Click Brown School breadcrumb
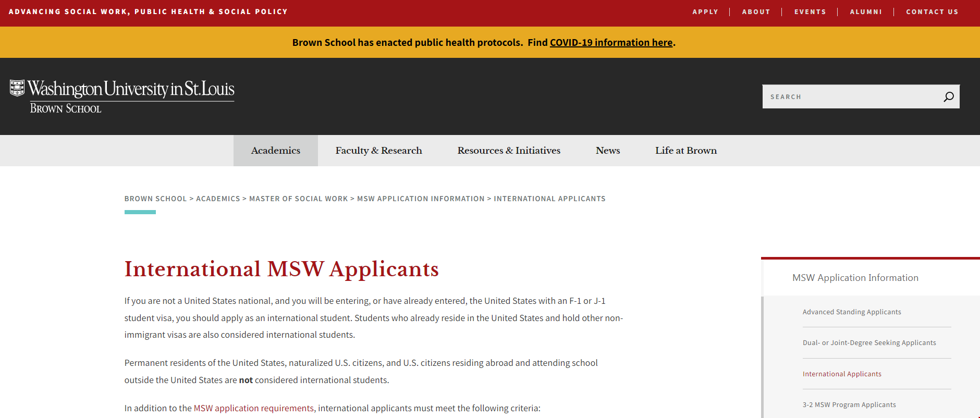Screen dimensions: 980x418 (x=155, y=199)
